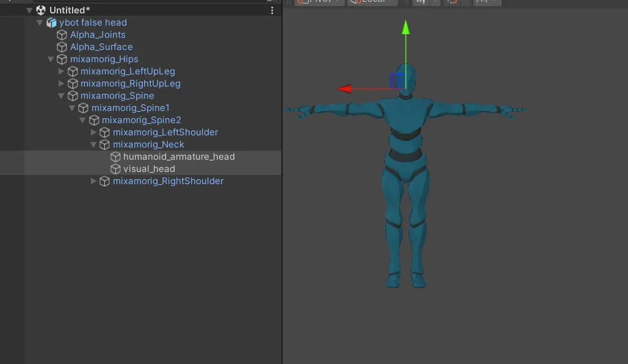
Task: Click the Pivot handle position icon
Action: pyautogui.click(x=303, y=2)
